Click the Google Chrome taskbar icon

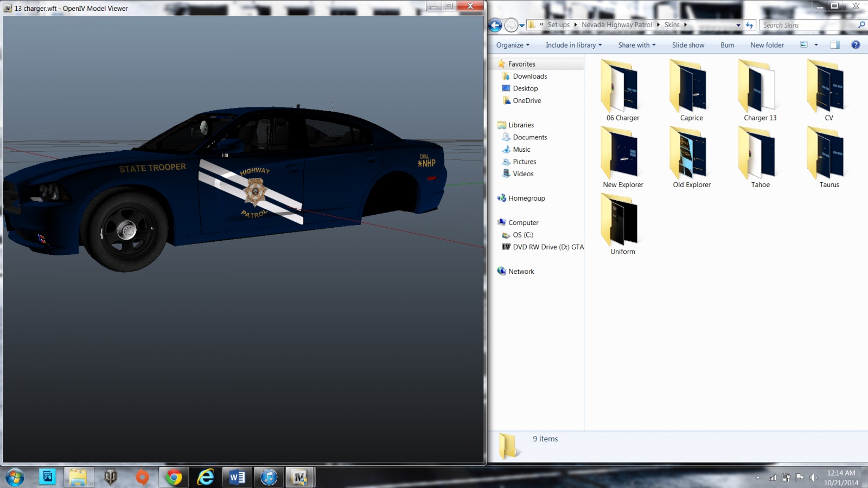[174, 477]
